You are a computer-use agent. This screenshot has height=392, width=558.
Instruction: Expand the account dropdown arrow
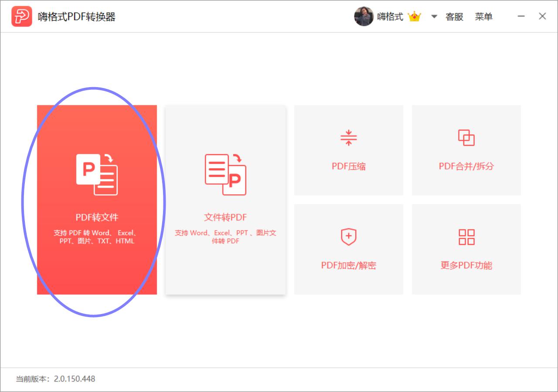(x=434, y=17)
